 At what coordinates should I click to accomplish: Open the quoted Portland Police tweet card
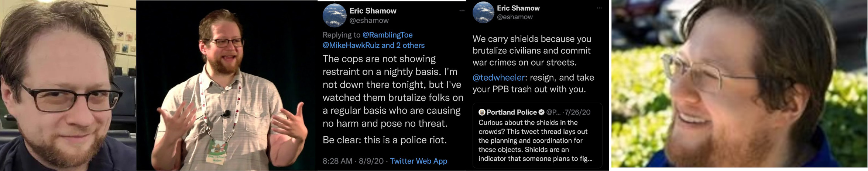537,140
